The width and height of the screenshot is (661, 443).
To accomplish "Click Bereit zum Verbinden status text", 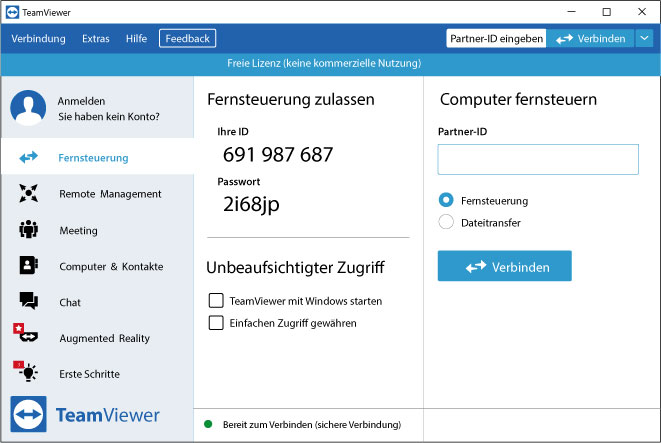I will pos(312,424).
